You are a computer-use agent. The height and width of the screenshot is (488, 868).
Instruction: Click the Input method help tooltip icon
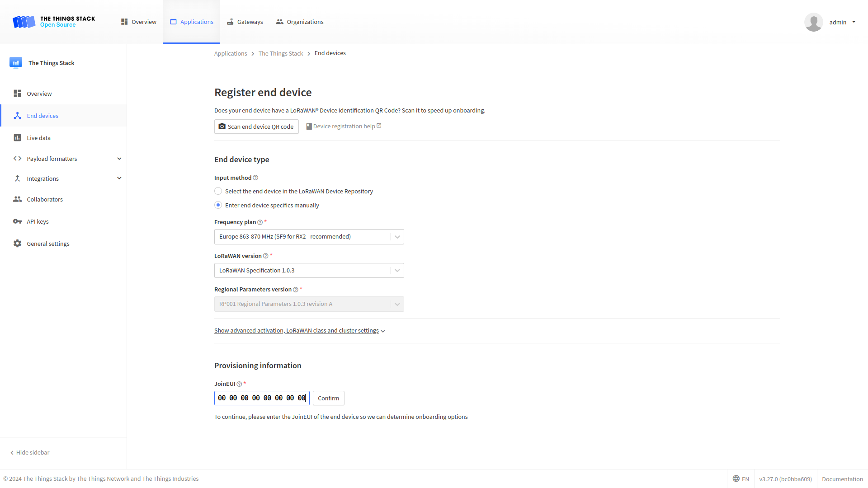(x=255, y=178)
